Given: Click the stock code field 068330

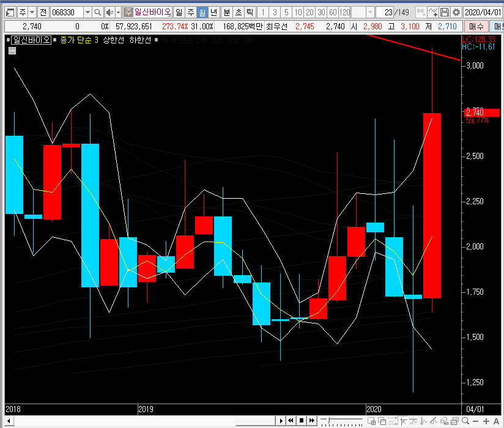Looking at the screenshot, I should pyautogui.click(x=67, y=12).
